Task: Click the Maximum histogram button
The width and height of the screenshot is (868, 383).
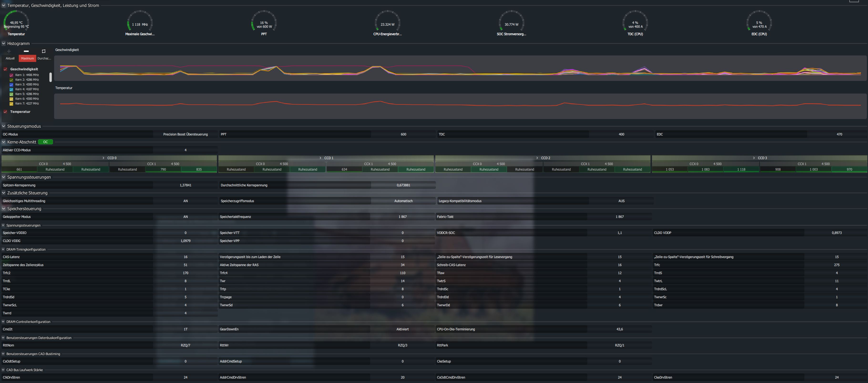Action: pyautogui.click(x=27, y=58)
